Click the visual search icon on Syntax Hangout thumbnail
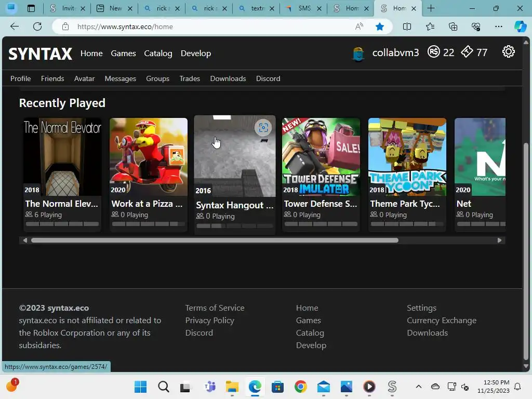This screenshot has height=399, width=532. (x=263, y=128)
